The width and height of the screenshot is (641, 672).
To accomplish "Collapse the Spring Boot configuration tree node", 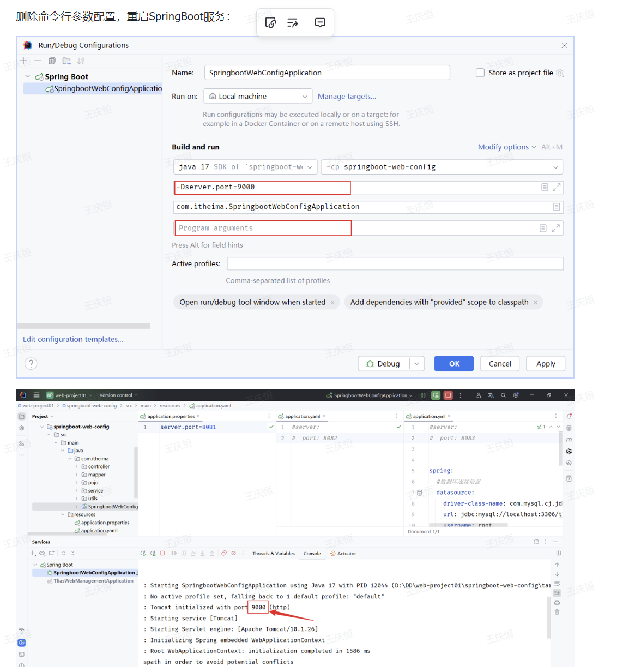I will tap(28, 77).
